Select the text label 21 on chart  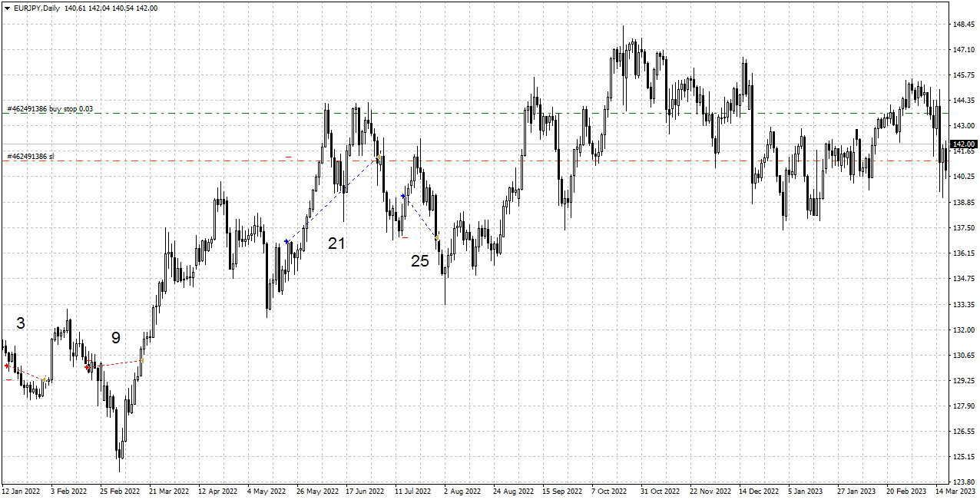point(336,243)
